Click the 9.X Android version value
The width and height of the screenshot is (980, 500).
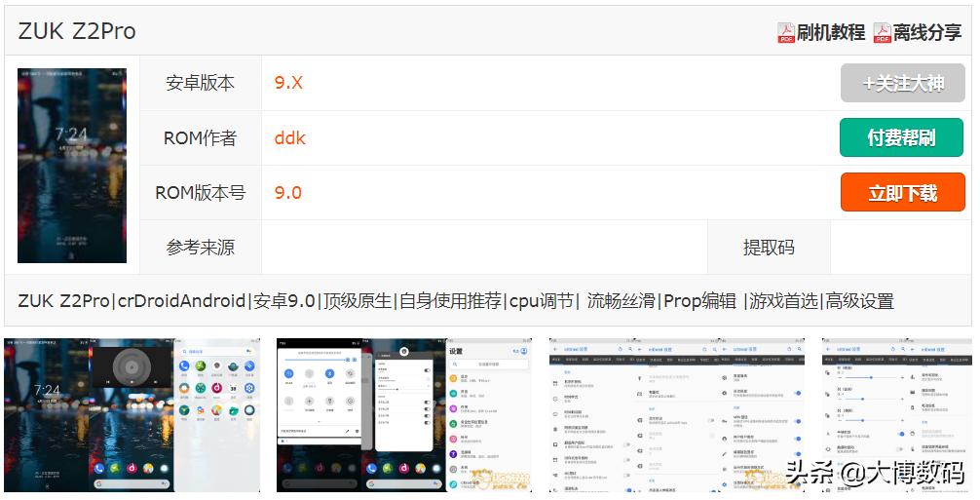288,83
